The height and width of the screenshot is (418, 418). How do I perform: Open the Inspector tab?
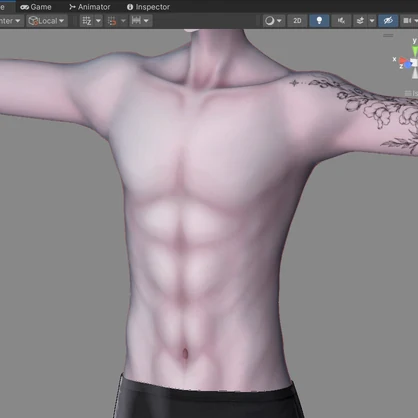coord(148,7)
